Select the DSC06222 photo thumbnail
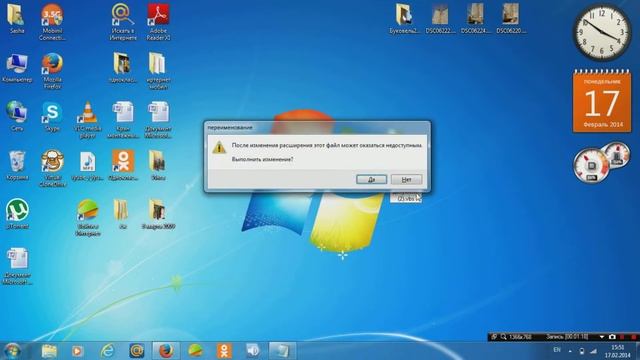 440,18
